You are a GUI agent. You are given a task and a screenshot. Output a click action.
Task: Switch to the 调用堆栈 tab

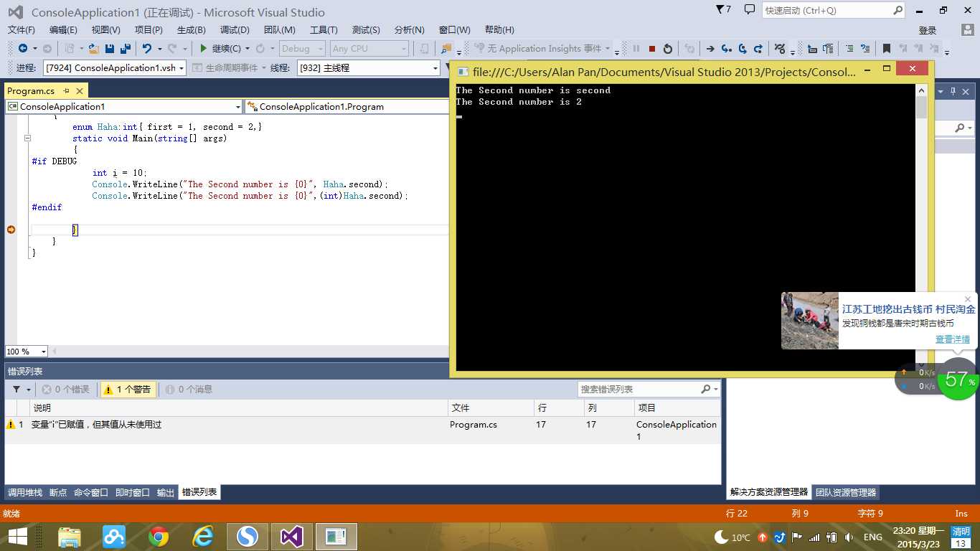click(25, 493)
